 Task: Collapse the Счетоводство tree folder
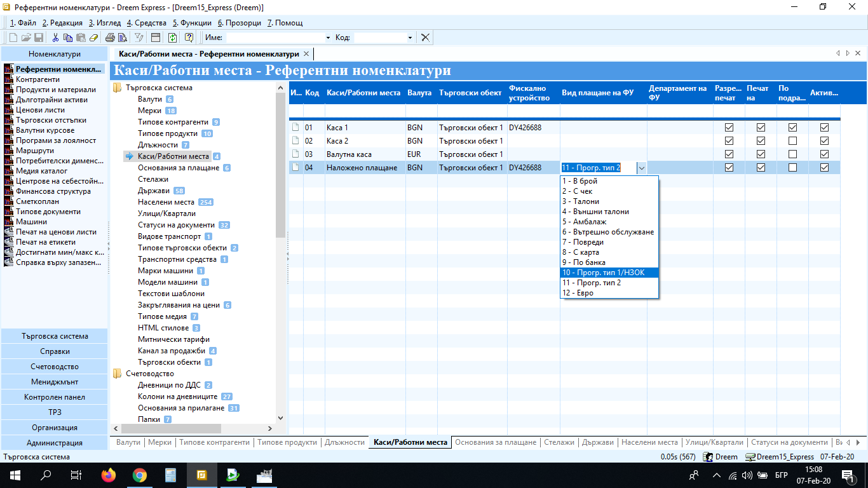[118, 374]
